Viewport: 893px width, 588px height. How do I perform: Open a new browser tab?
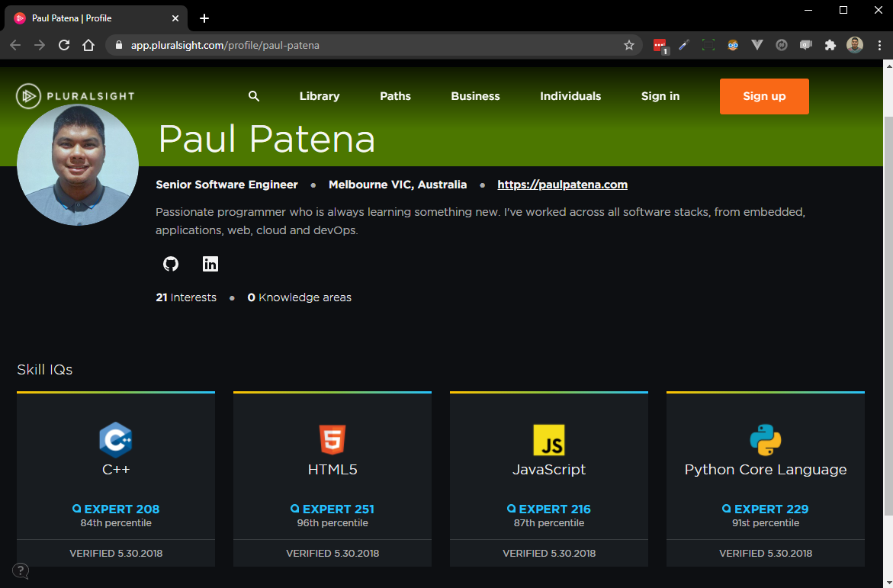coord(204,18)
